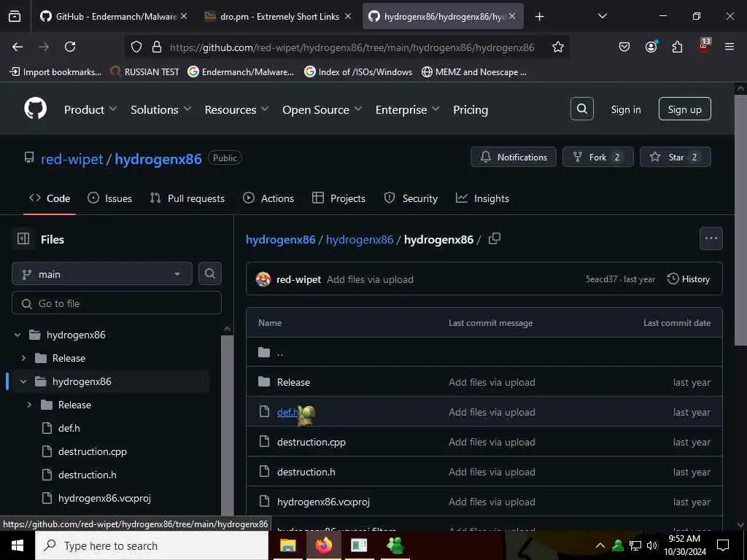Screen dimensions: 747x560
Task: Switch to the Actions tab
Action: click(268, 198)
